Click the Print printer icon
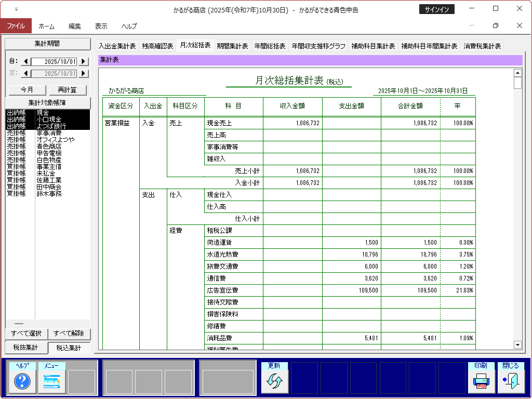Viewport: 532px width, 399px height. coord(481,382)
